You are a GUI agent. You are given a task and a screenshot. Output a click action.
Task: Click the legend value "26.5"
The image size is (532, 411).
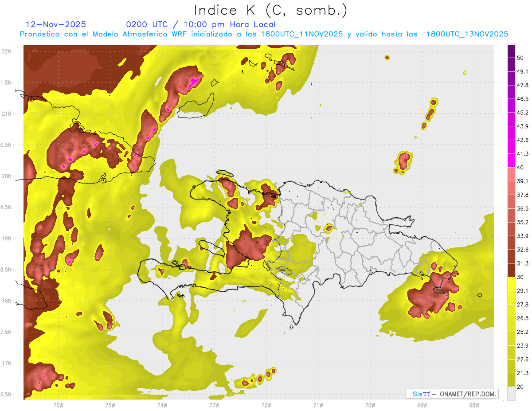pyautogui.click(x=523, y=318)
